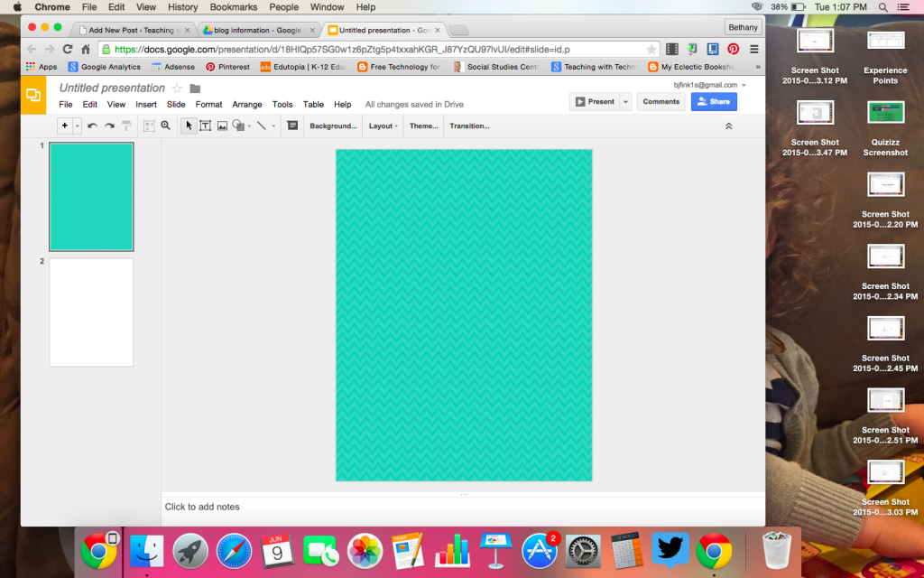Close the Untitled presentation tab
This screenshot has width=924, height=578.
coord(438,30)
